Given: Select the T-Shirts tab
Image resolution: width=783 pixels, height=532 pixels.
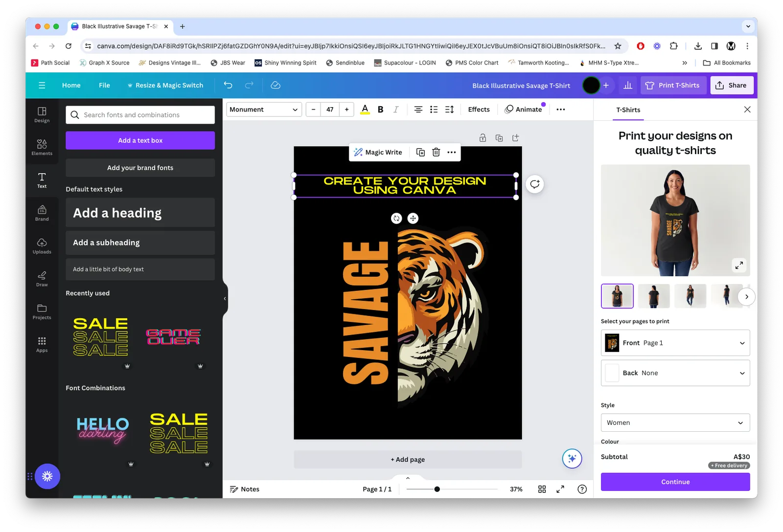Looking at the screenshot, I should click(x=628, y=110).
